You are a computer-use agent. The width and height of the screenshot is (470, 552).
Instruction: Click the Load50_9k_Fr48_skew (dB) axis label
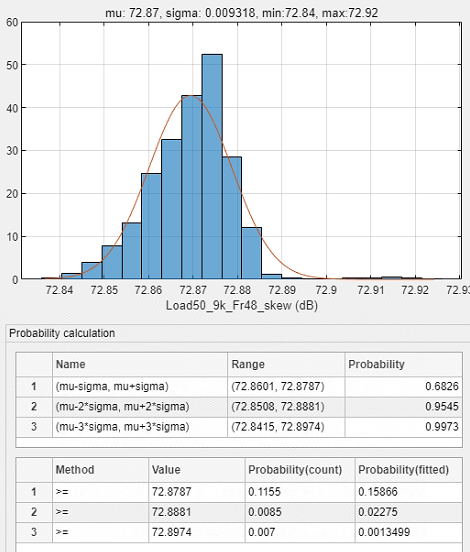[242, 306]
